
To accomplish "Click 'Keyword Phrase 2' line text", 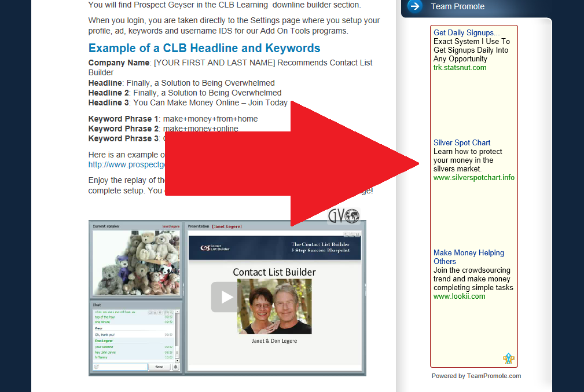I will 163,129.
